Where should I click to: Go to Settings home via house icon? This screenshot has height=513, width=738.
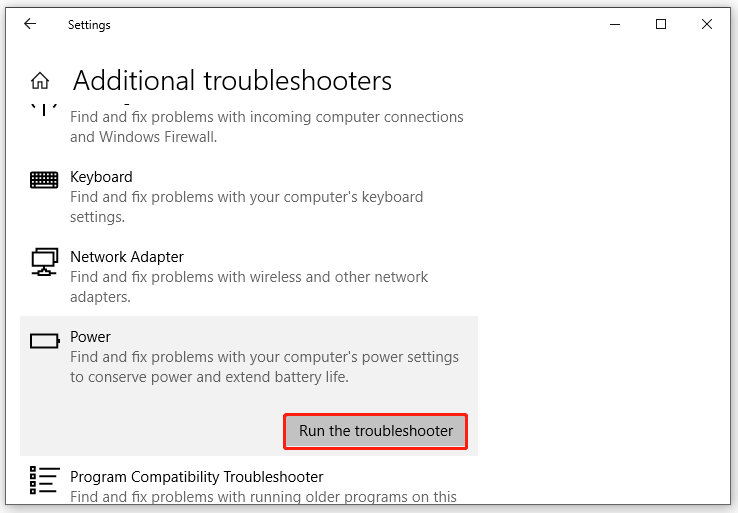40,81
